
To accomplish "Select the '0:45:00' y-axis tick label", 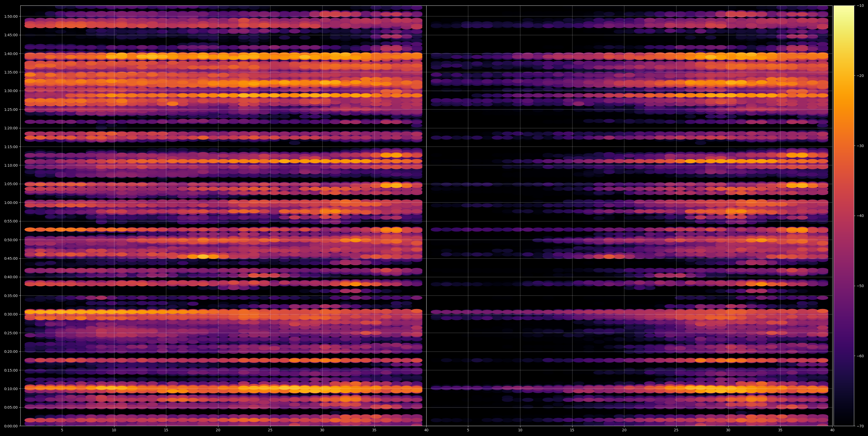I will coord(11,259).
